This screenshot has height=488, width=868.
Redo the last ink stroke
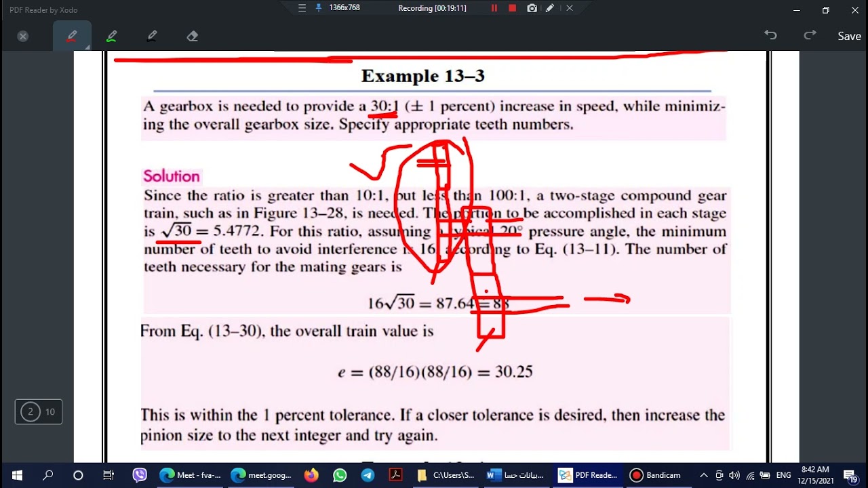810,35
